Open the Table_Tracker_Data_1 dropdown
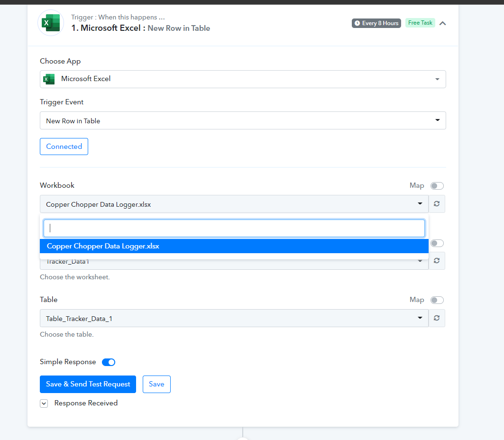The width and height of the screenshot is (504, 440). point(234,318)
